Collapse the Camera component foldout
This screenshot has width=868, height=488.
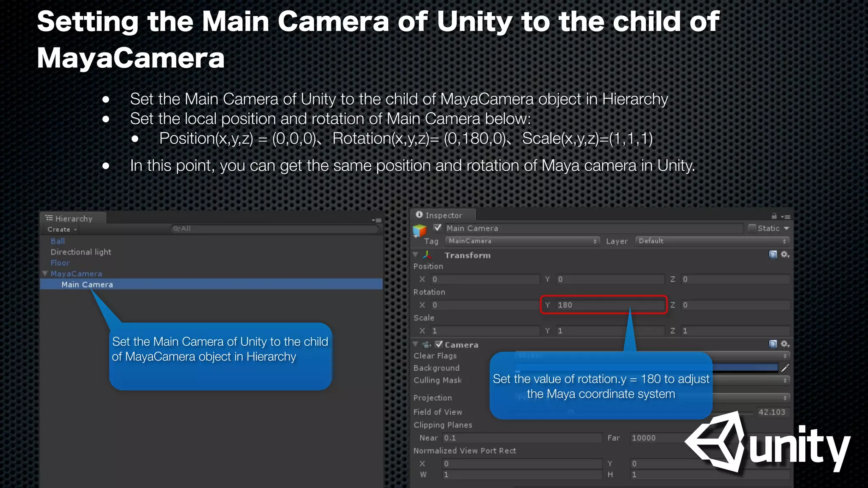coord(416,344)
